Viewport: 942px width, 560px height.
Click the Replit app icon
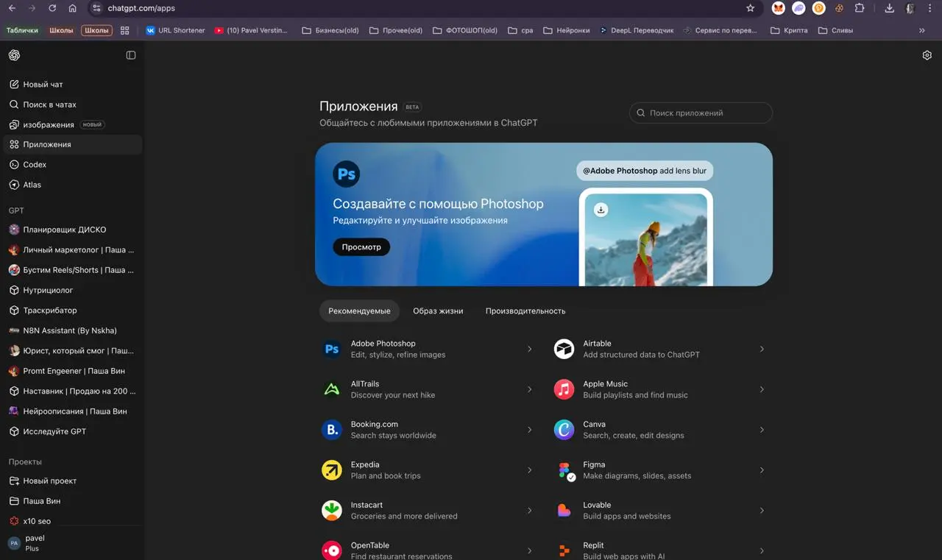(x=564, y=550)
